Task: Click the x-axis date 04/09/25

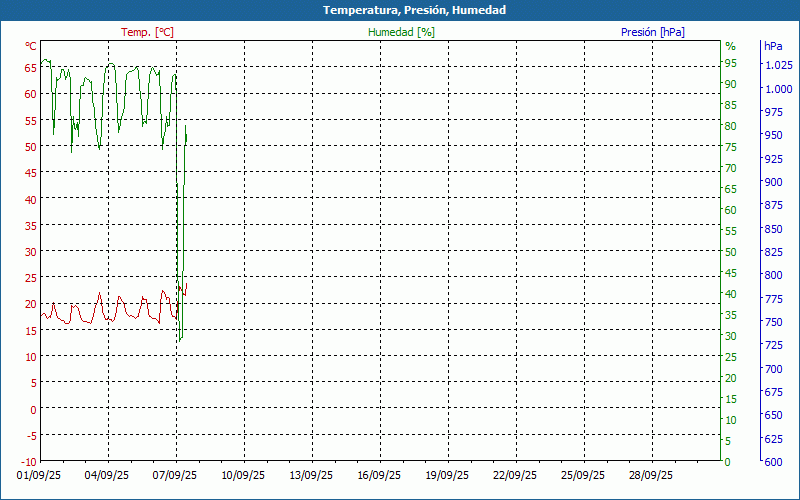Action: coord(107,475)
